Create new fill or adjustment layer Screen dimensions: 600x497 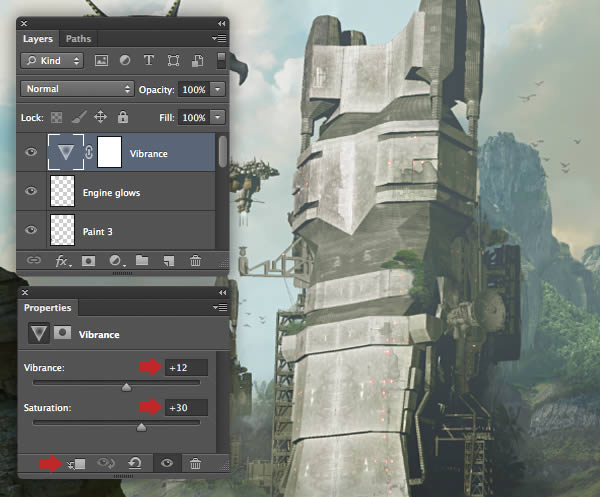[116, 261]
